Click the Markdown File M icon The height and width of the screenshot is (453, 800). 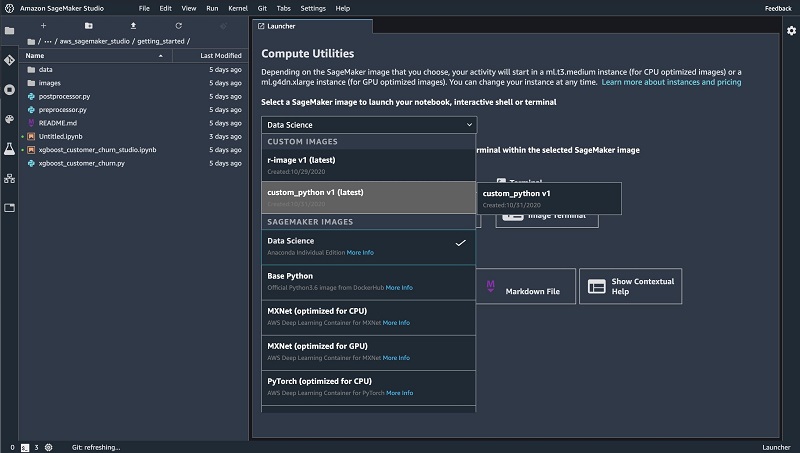point(490,286)
